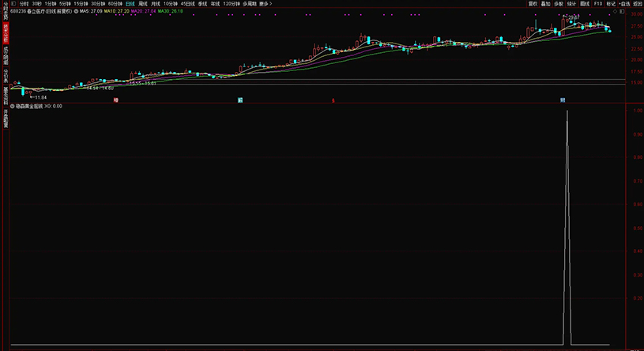Click the 标记 mark button
The image size is (644, 351).
coord(611,4)
